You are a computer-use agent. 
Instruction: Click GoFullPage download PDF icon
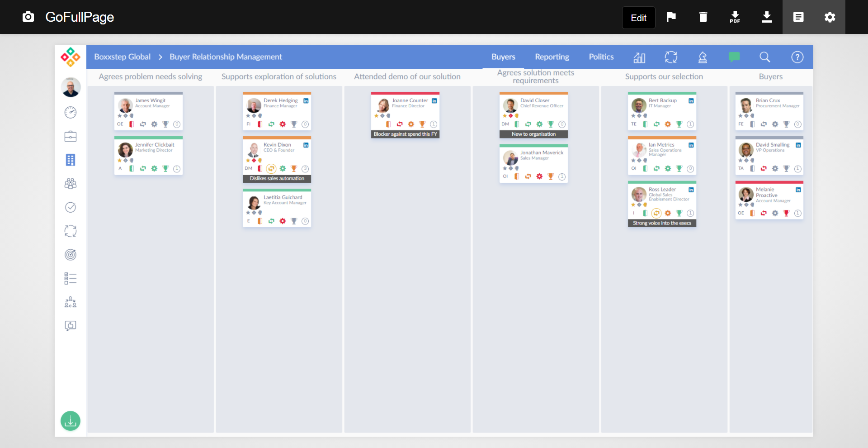735,17
